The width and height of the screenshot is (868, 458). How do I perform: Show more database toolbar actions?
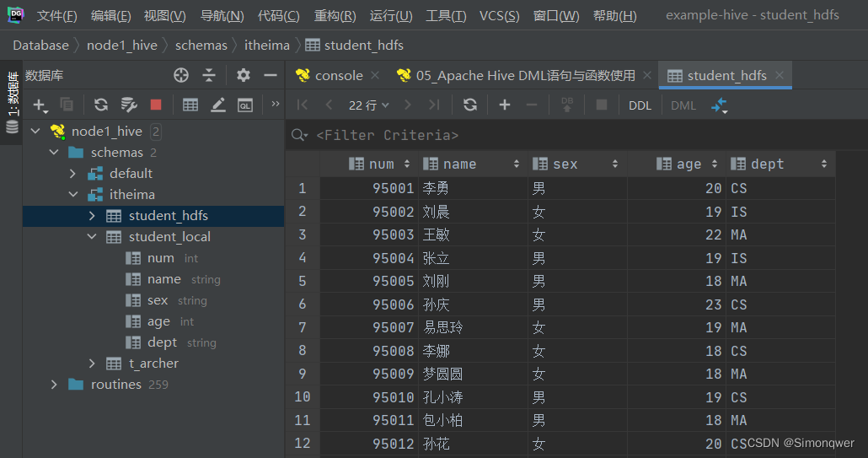click(x=275, y=104)
